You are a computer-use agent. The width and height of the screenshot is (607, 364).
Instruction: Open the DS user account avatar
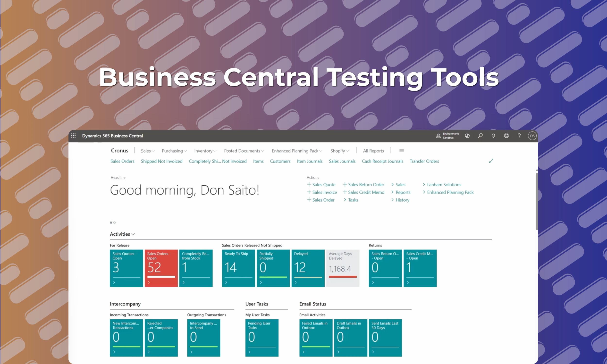click(x=532, y=136)
